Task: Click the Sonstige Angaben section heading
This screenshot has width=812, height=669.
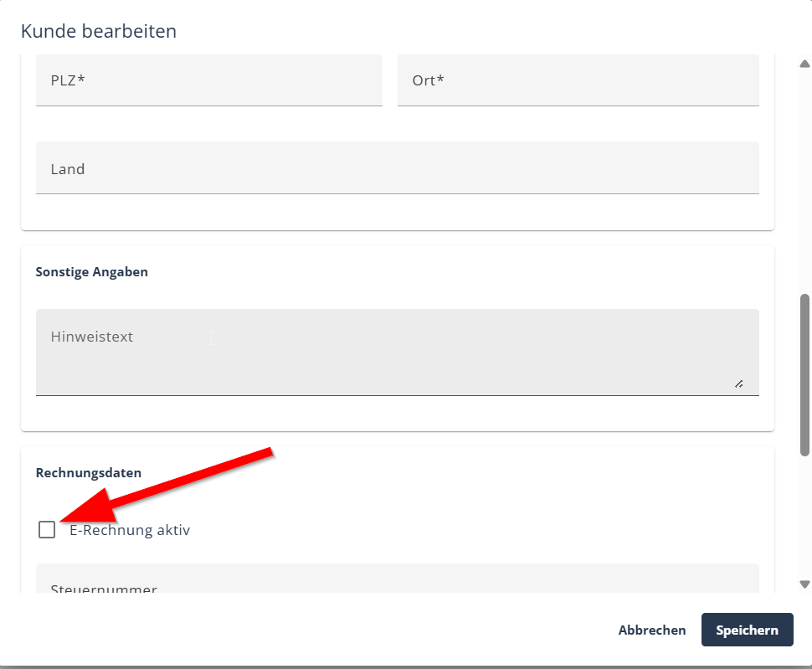Action: click(x=92, y=272)
